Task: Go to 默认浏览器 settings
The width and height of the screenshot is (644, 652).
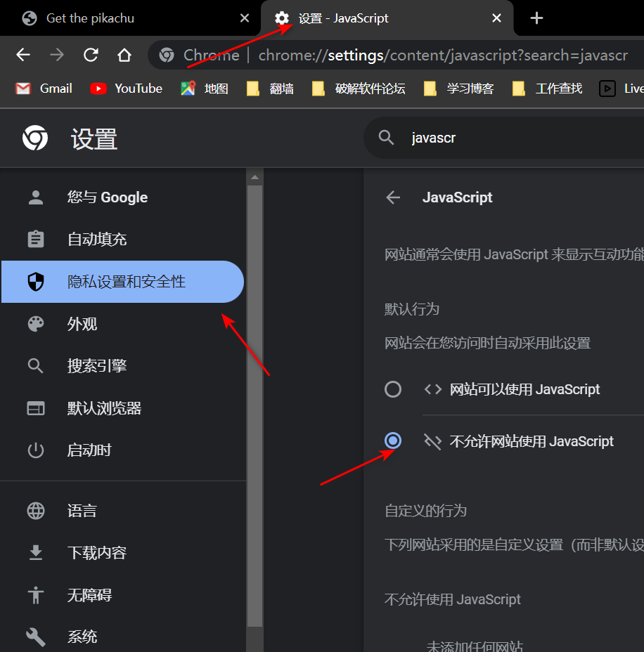Action: pos(104,408)
